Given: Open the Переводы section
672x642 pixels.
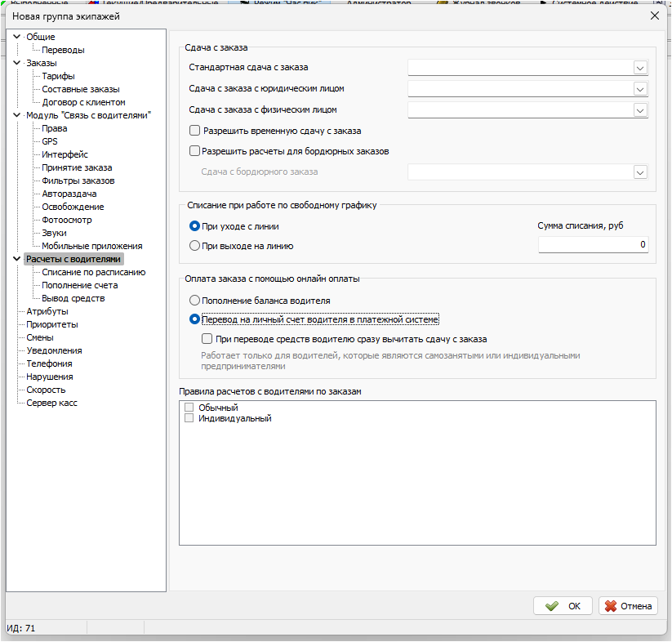Looking at the screenshot, I should click(x=63, y=50).
